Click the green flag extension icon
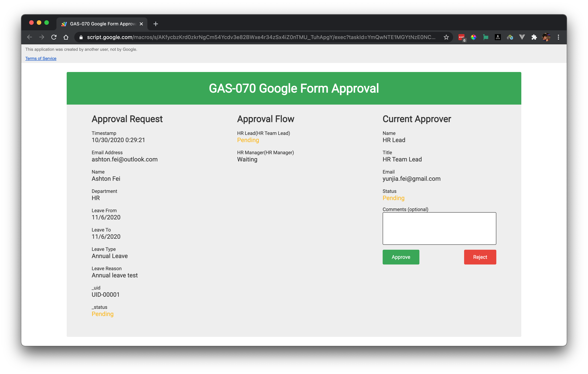The image size is (588, 374). click(x=486, y=37)
